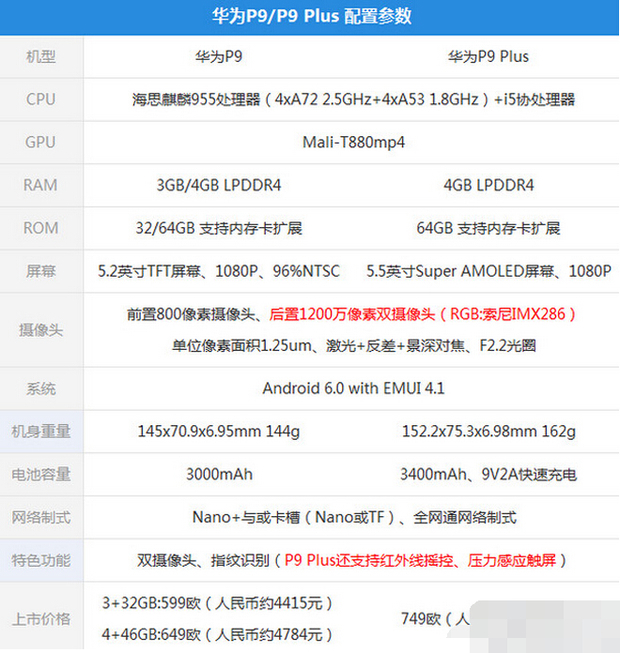Click the '华为P9' column heading
The image size is (620, 653).
[x=219, y=56]
